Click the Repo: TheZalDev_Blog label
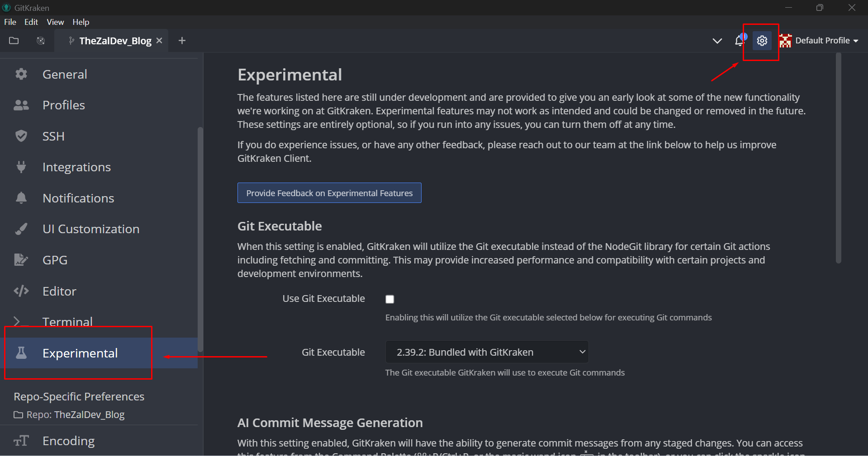Image resolution: width=868 pixels, height=456 pixels. (69, 415)
